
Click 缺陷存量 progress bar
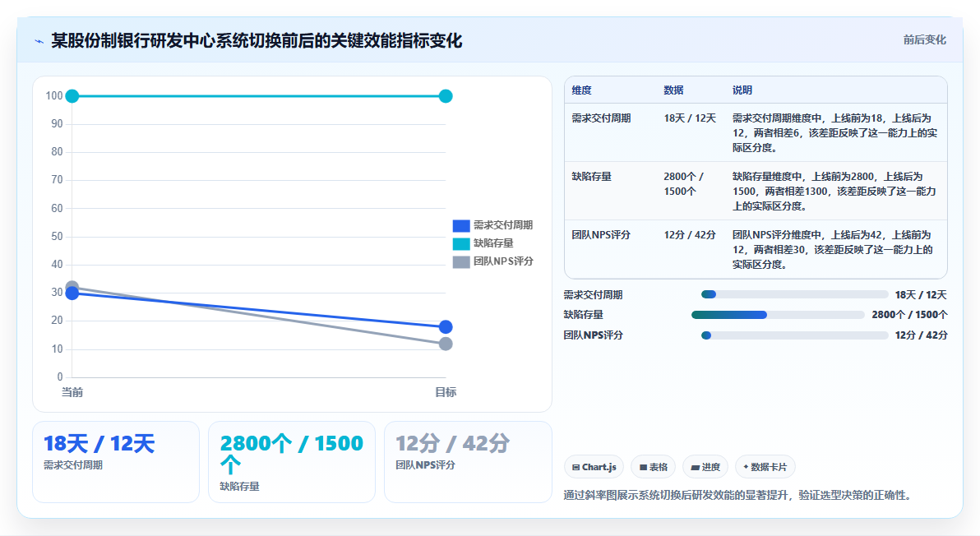pos(778,315)
